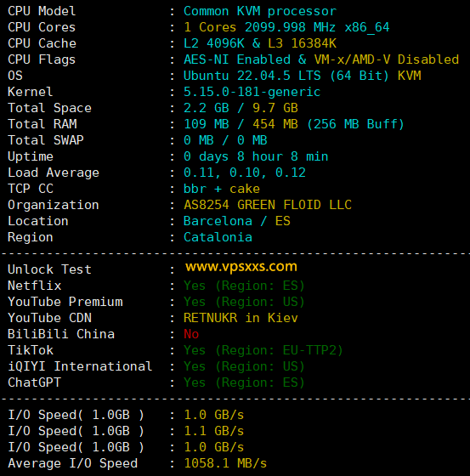This screenshot has height=476, width=470.
Task: Click the red BiliBili China No result
Action: 191,334
